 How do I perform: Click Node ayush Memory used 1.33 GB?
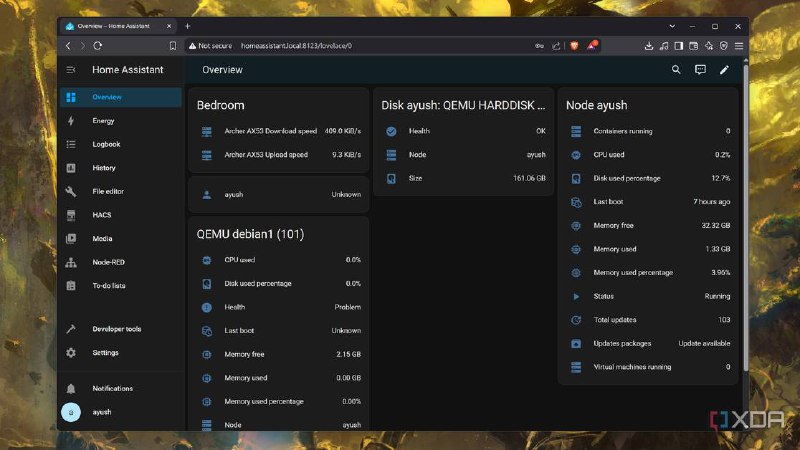point(648,249)
